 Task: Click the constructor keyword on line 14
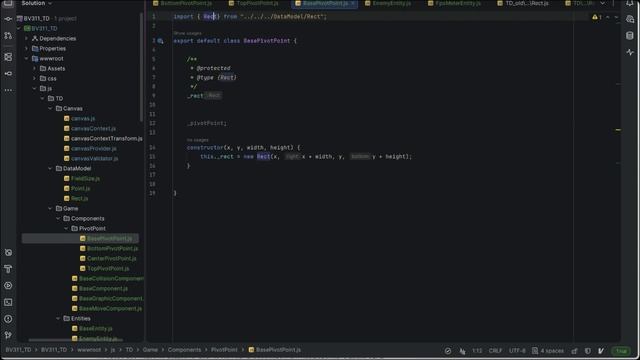(205, 148)
